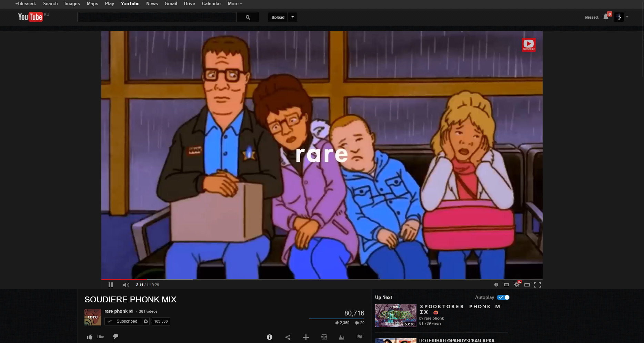The width and height of the screenshot is (644, 343).
Task: Click the like/dislike ratio bar
Action: pyautogui.click(x=336, y=319)
